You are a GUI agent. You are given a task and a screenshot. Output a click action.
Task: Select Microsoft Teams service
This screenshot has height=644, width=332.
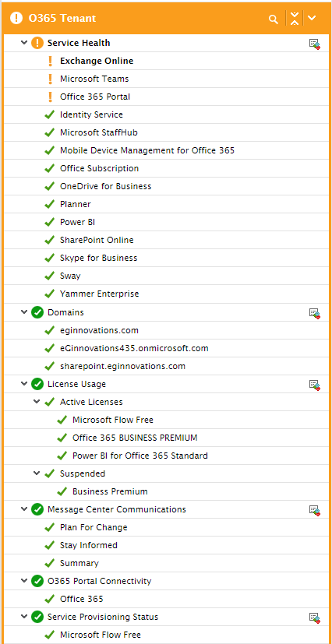point(94,79)
